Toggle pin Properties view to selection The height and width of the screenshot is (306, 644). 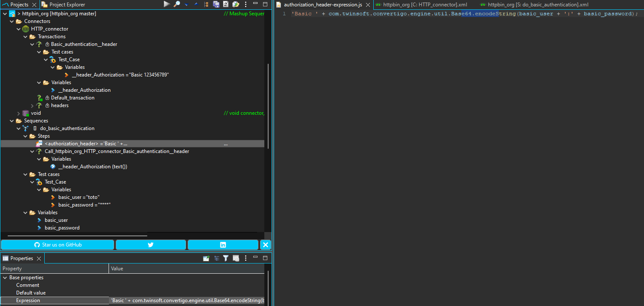tap(206, 258)
